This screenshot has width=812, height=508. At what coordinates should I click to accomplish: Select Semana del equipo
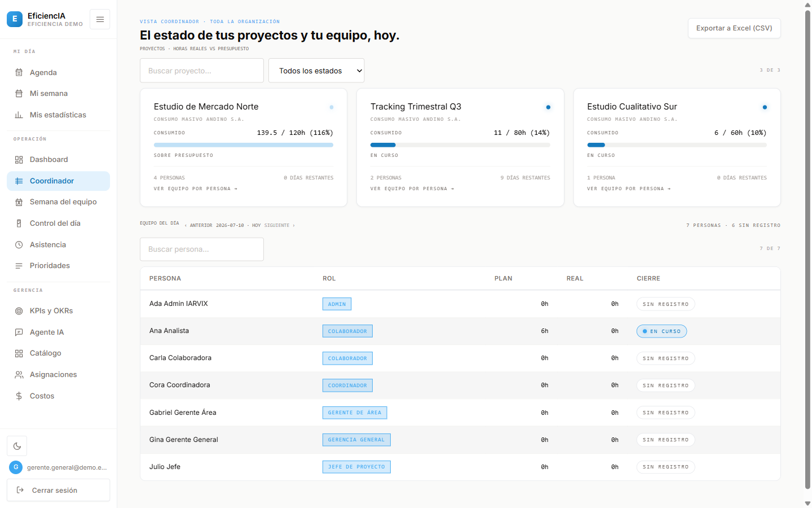58,202
